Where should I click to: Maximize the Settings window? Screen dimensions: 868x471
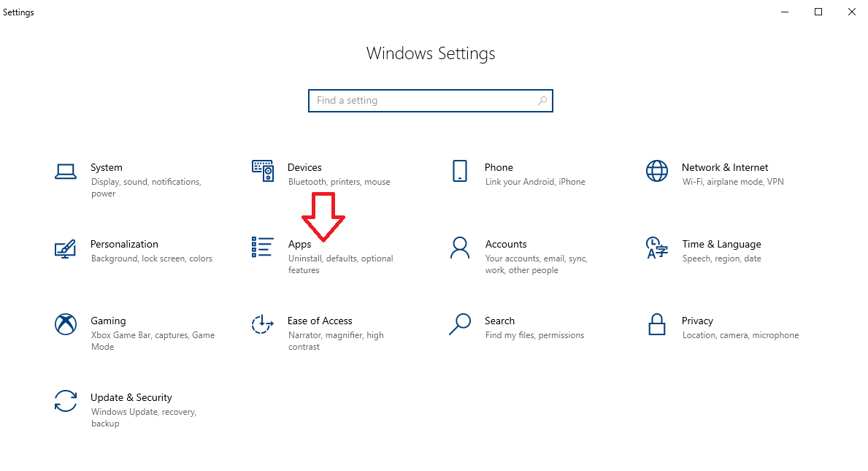[x=818, y=12]
